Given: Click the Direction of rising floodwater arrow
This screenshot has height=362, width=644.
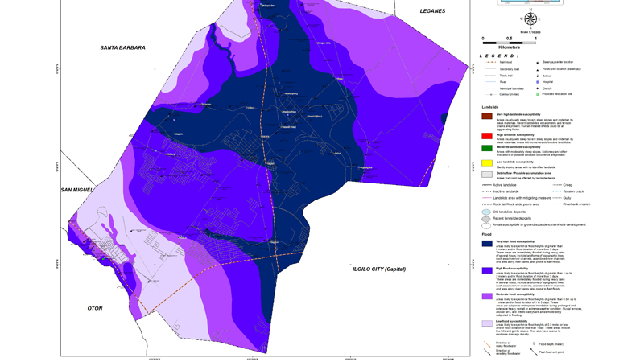Looking at the screenshot, I should click(487, 344).
